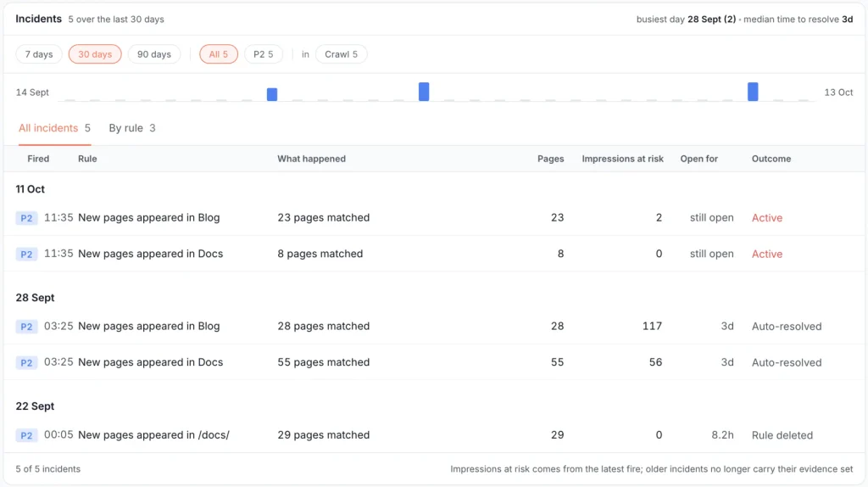This screenshot has height=487, width=868.
Task: Open 'New pages appeared in /docs/' rule
Action: 153,435
